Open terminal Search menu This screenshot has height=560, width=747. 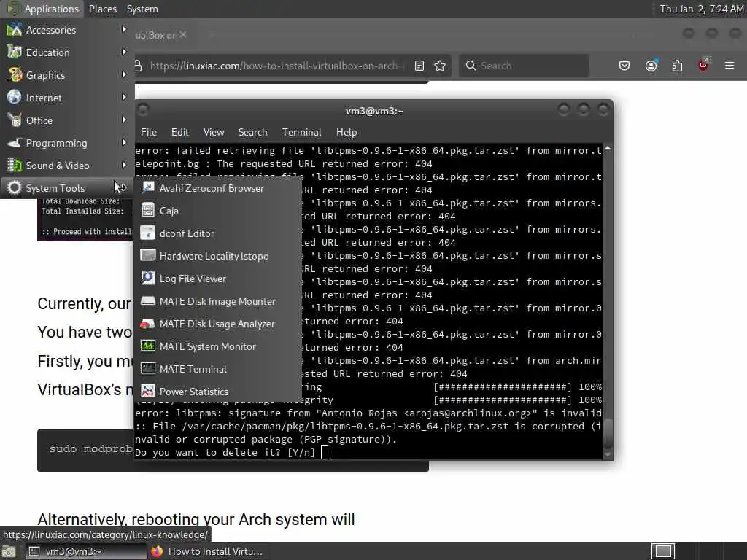click(252, 132)
